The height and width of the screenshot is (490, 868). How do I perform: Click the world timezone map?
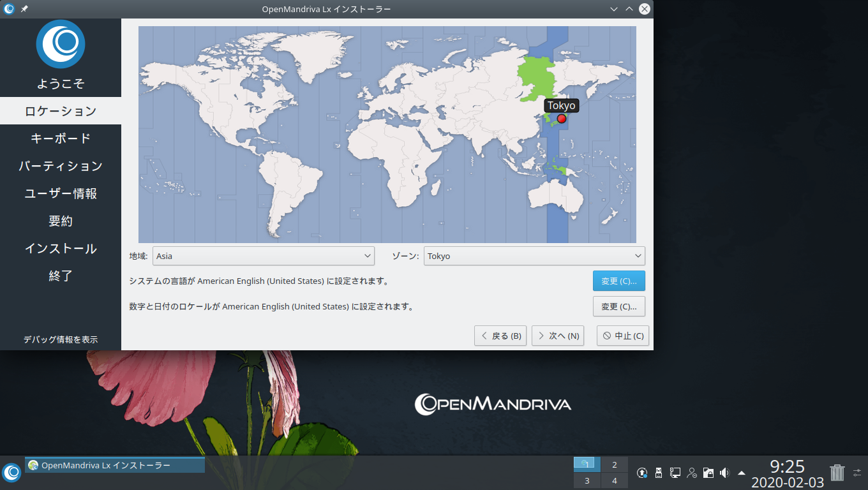coord(387,135)
